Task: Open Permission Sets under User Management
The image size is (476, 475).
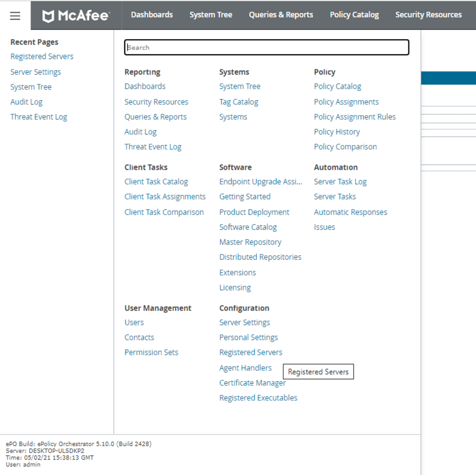Action: click(151, 352)
